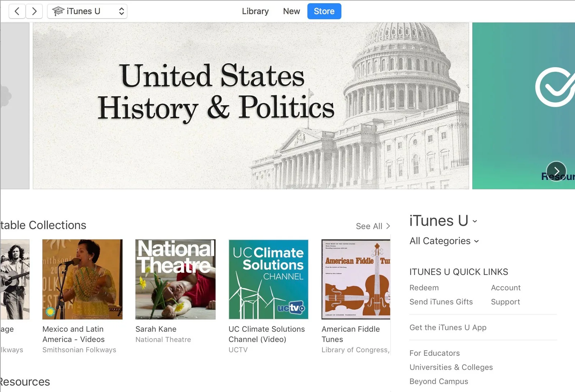Click the UC Climate Solutions Channel (Video) title

click(x=267, y=334)
